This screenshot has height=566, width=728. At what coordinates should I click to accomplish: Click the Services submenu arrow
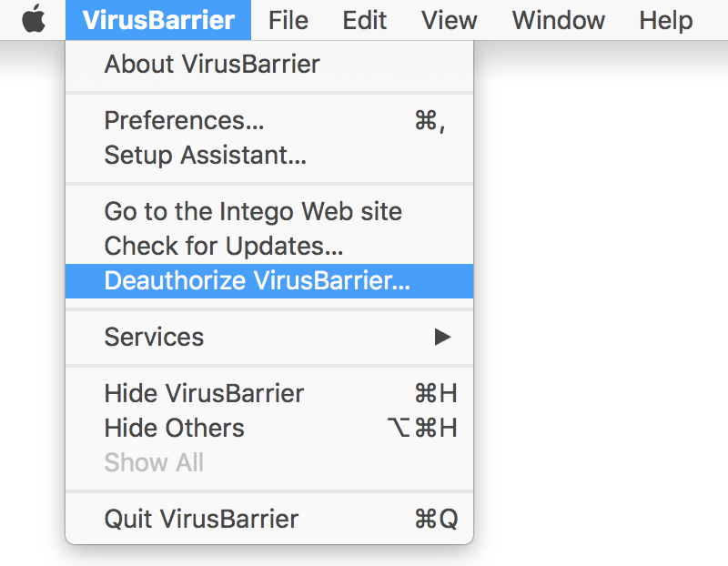click(442, 337)
